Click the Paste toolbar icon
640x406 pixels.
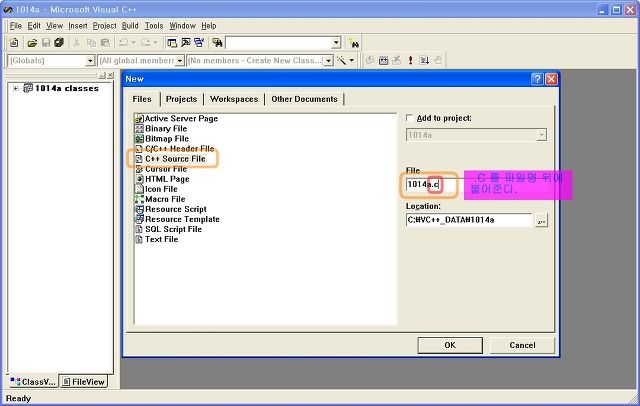pos(105,42)
